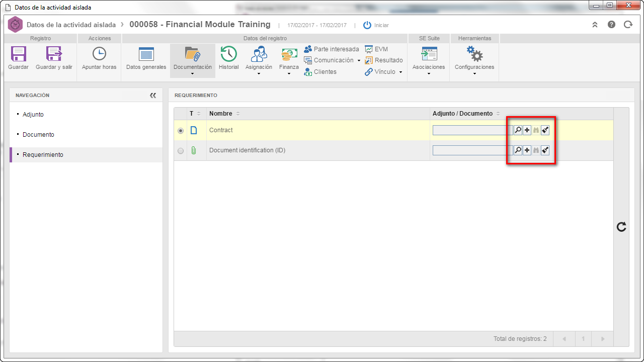Click the Guardar y salir icon
Screen dimensions: 644x362
coord(54,54)
